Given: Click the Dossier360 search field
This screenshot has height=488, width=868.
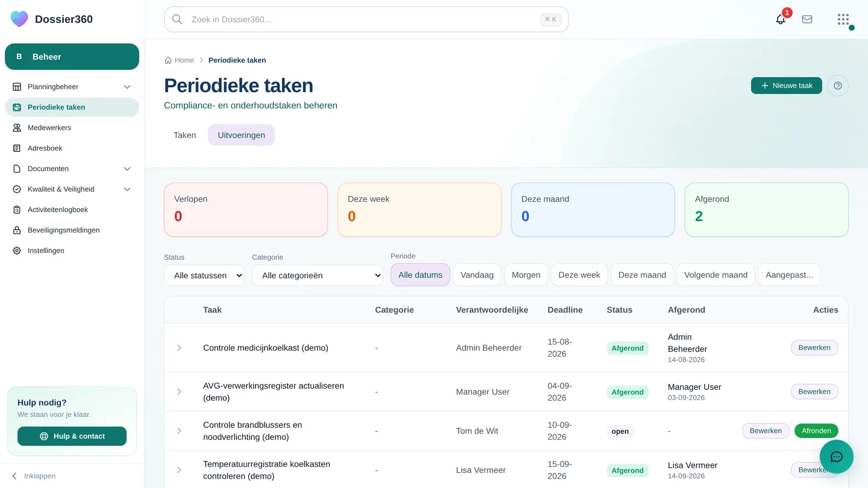Looking at the screenshot, I should (366, 19).
